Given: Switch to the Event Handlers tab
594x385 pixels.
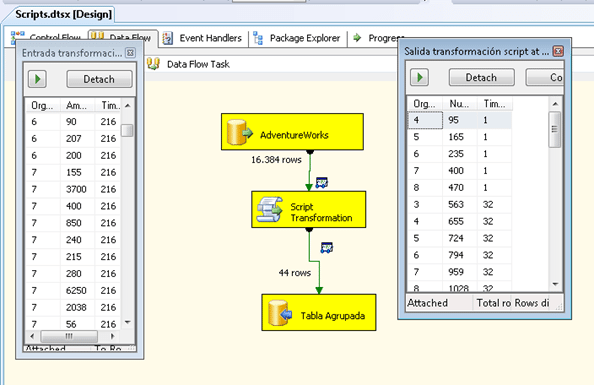Looking at the screenshot, I should coord(202,38).
